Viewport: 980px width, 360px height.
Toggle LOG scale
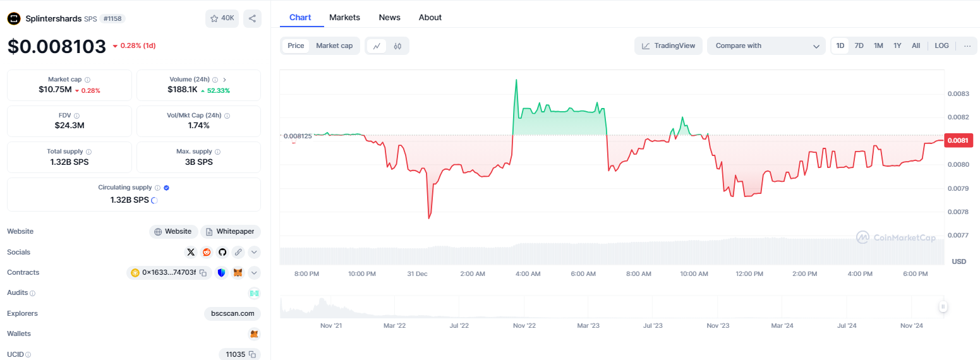941,45
